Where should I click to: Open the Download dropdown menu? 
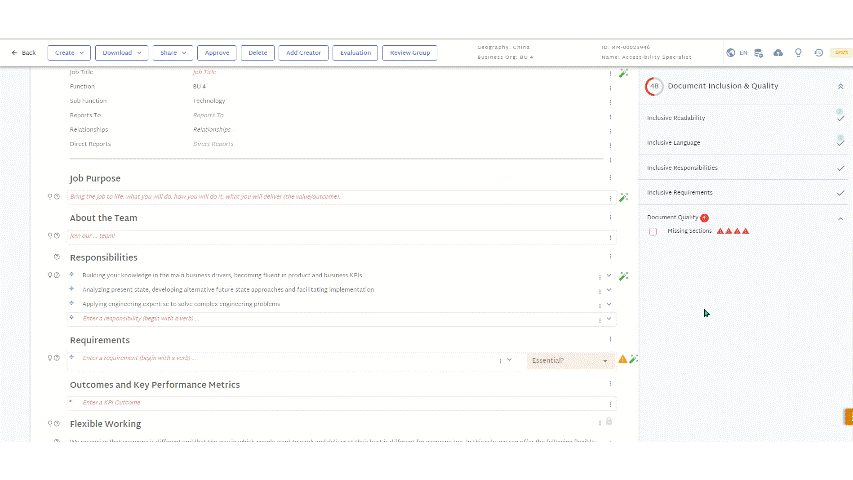pyautogui.click(x=121, y=53)
